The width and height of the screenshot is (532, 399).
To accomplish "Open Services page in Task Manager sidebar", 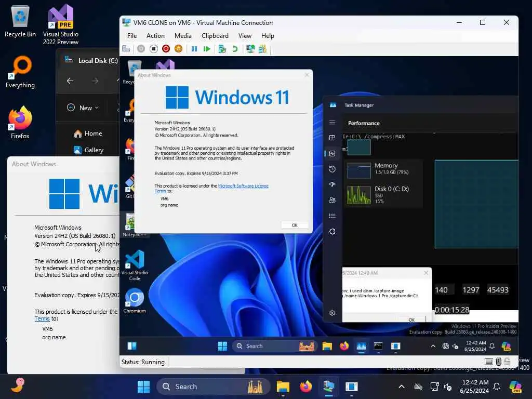I will [x=332, y=231].
